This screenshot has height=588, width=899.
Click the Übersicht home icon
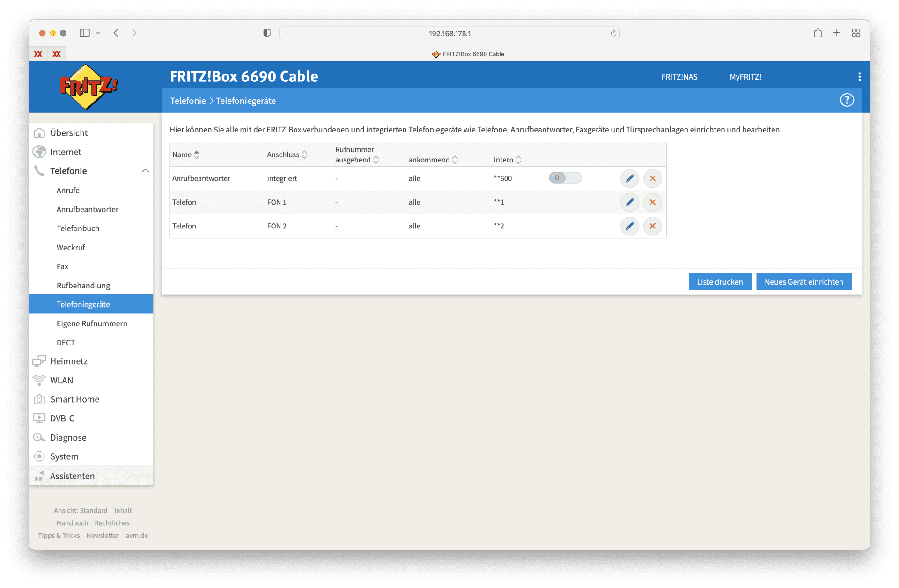[39, 133]
